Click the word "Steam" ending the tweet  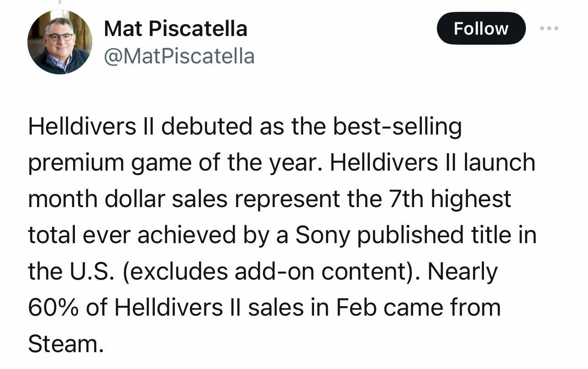(x=63, y=343)
